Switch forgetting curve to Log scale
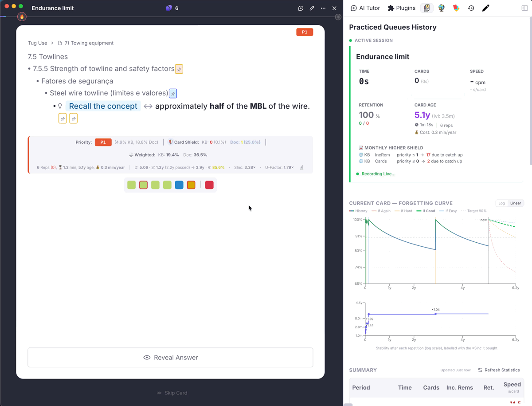 pyautogui.click(x=501, y=203)
